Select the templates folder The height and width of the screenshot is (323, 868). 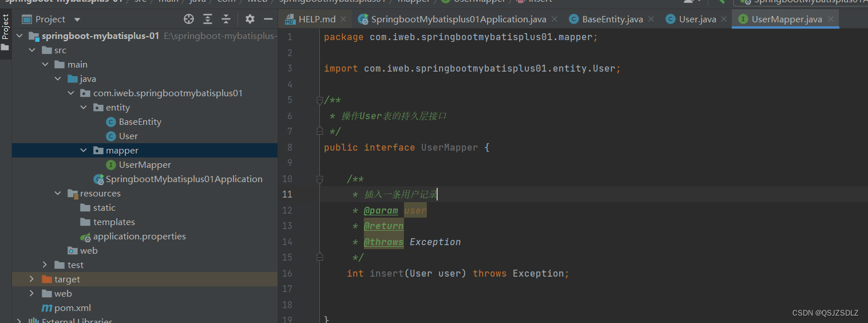click(114, 222)
